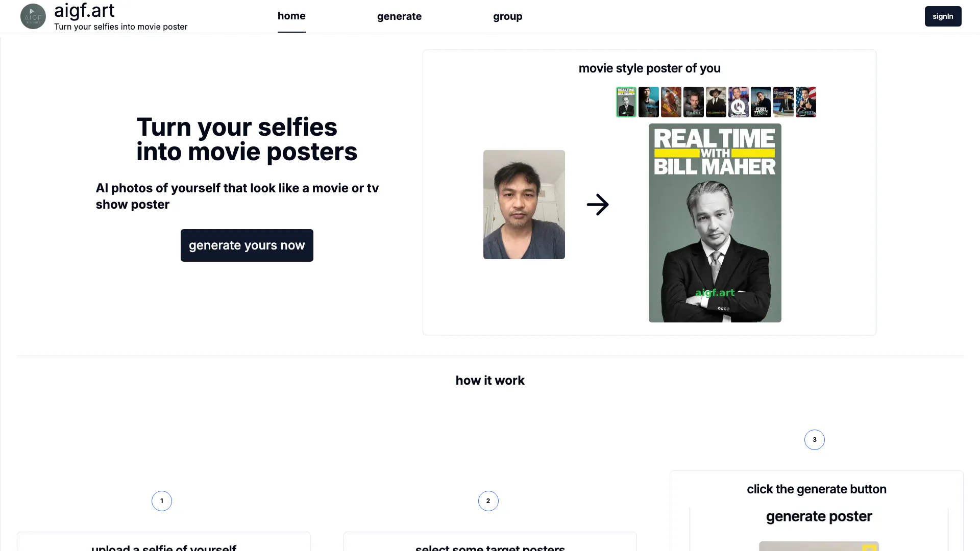Click generate yours now button
The image size is (980, 551).
pyautogui.click(x=247, y=245)
